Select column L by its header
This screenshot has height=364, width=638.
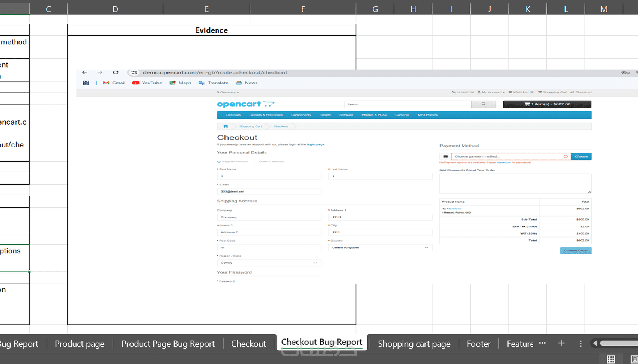point(566,9)
